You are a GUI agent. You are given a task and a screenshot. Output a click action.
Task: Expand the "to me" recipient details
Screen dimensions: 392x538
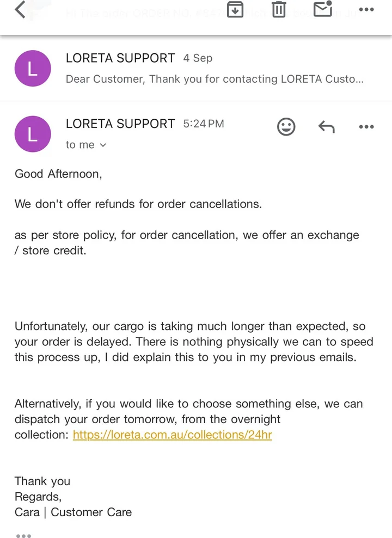(x=86, y=145)
